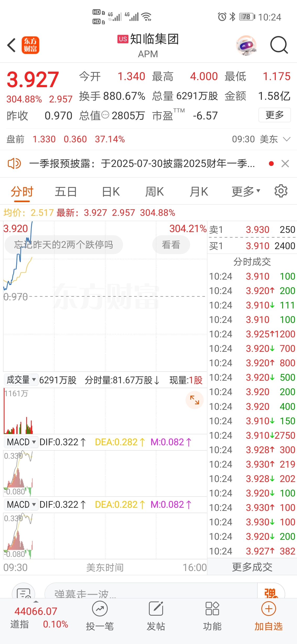Expand the 道指 index bar arrow
Screen dimensions: 297x644
(36, 601)
